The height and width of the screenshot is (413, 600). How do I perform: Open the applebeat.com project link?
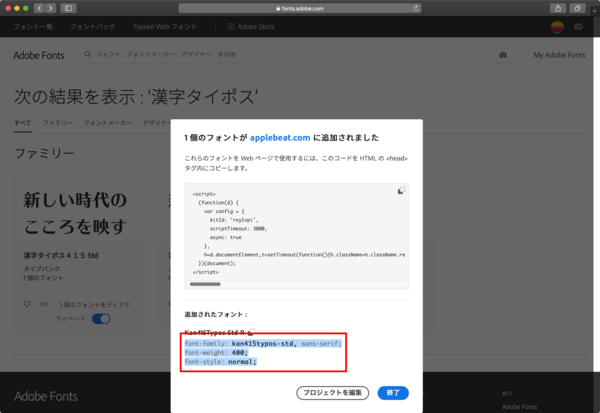(x=280, y=138)
